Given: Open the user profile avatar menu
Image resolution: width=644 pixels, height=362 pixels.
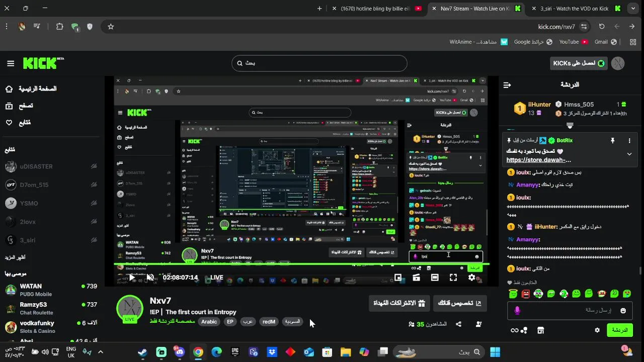Looking at the screenshot, I should click(618, 63).
